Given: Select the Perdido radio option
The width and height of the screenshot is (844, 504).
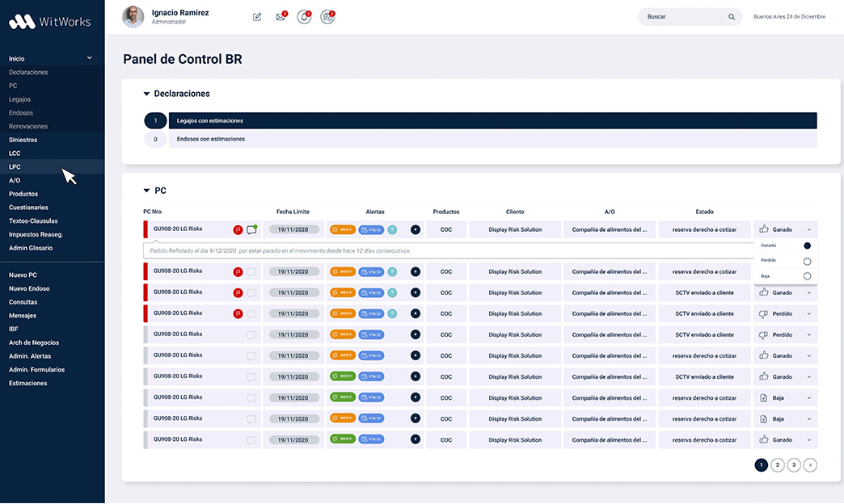Looking at the screenshot, I should 807,261.
